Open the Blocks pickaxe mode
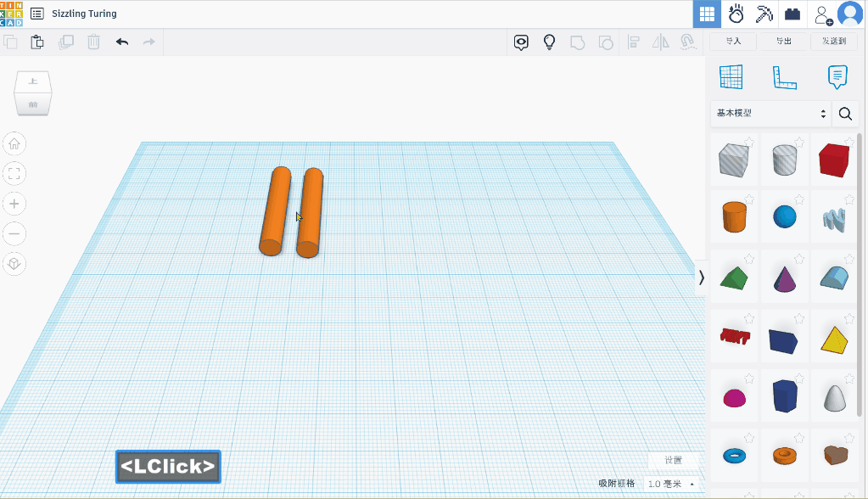Image resolution: width=868 pixels, height=499 pixels. pos(764,14)
